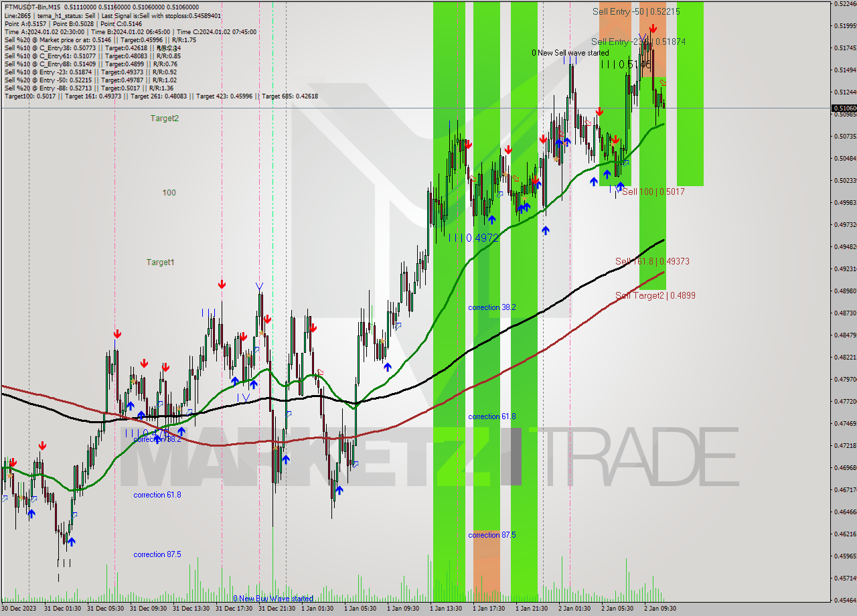Click the 0.5224 price scale tick

point(844,3)
